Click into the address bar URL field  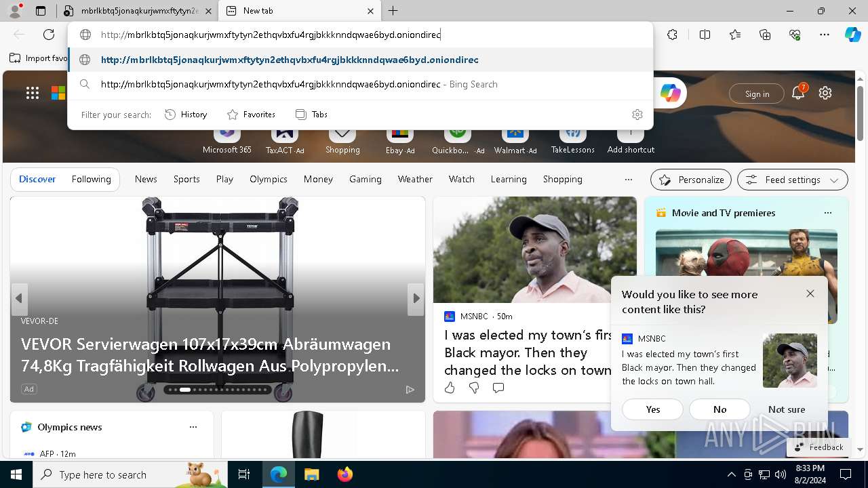coord(360,35)
